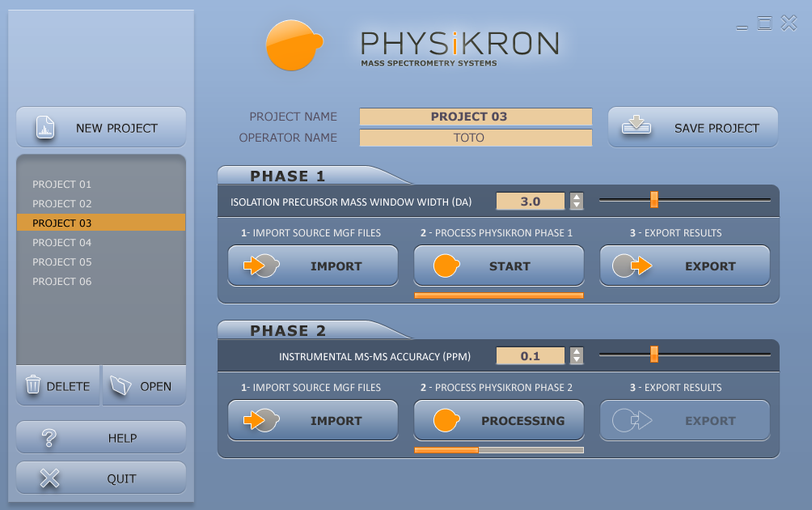Viewport: 812px width, 510px height.
Task: Click the MS-MS accuracy slider handle
Action: 654,354
